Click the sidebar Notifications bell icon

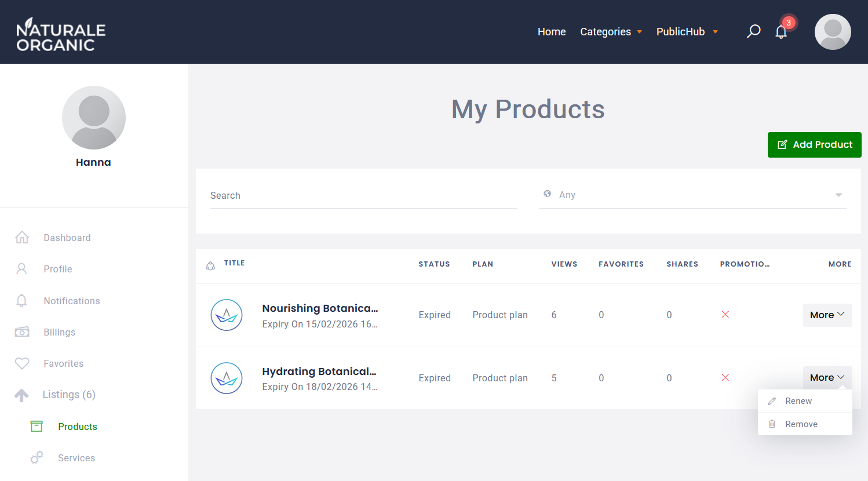point(21,300)
